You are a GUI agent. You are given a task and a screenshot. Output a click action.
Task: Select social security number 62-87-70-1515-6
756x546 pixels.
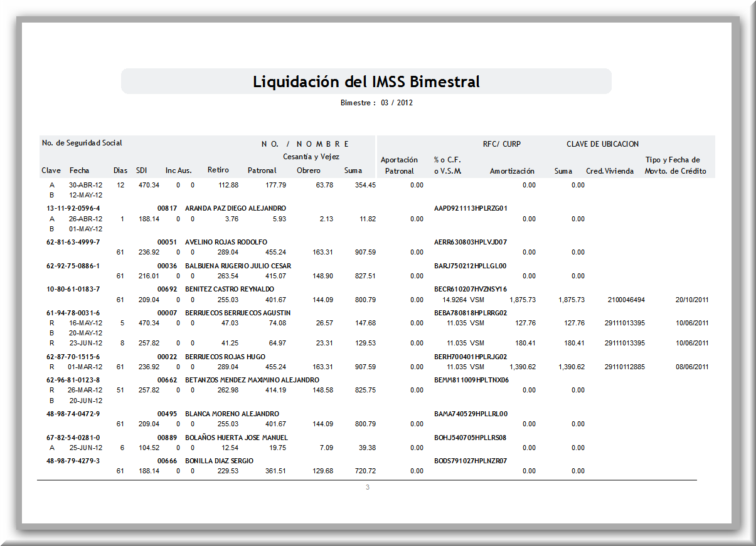point(73,357)
